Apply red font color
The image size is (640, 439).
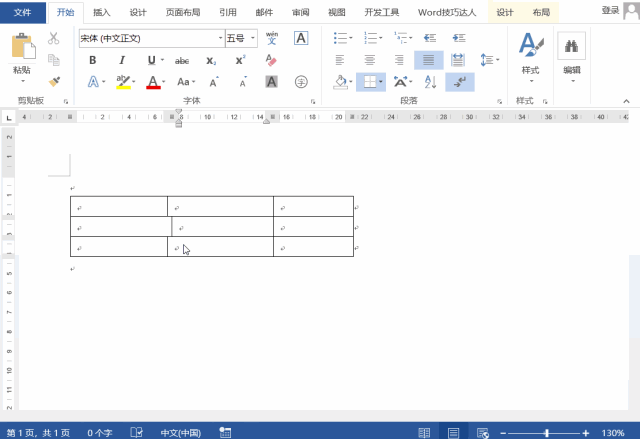153,82
